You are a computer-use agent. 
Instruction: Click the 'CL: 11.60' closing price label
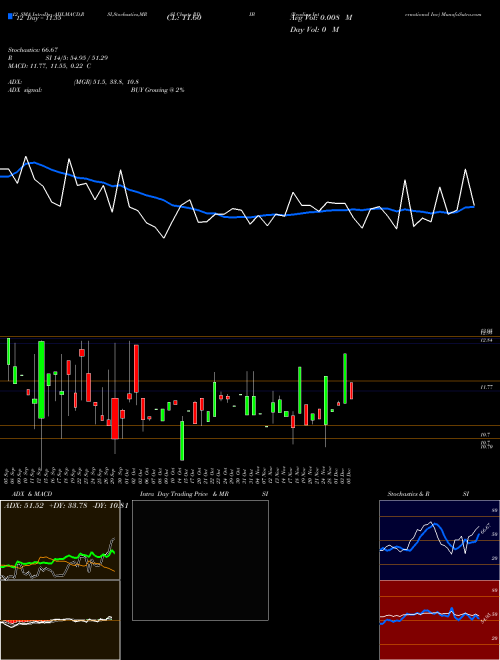[x=184, y=18]
